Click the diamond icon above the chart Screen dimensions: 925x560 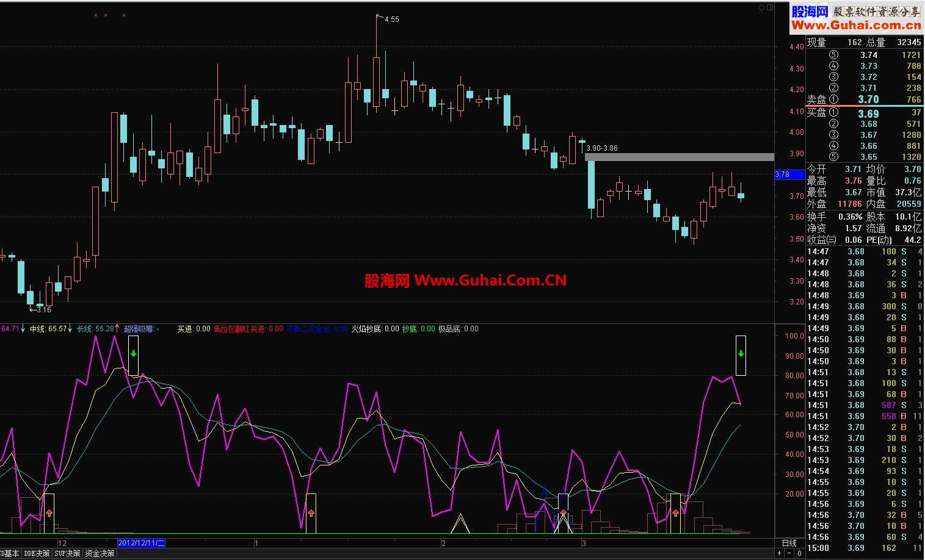point(761,8)
